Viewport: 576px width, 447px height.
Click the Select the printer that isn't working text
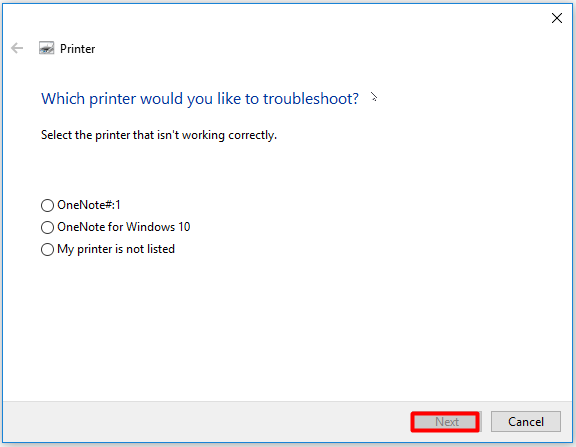click(159, 135)
